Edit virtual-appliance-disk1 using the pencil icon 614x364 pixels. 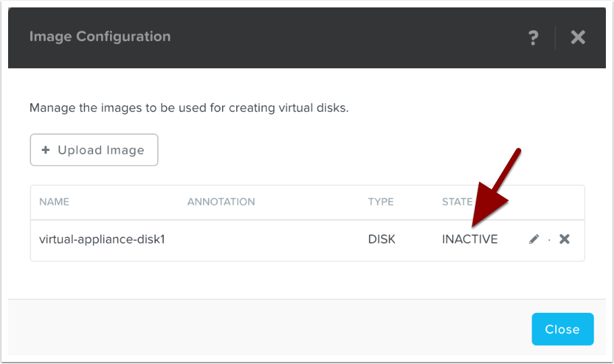(534, 239)
